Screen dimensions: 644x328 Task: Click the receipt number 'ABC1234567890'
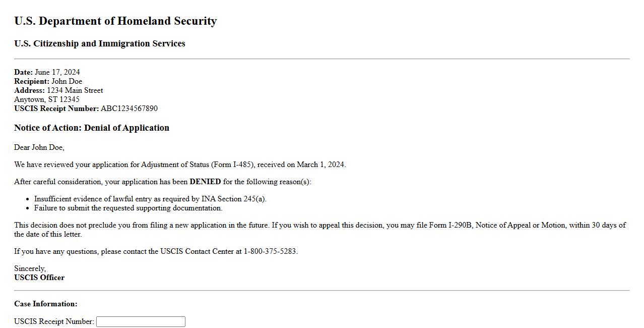[129, 108]
